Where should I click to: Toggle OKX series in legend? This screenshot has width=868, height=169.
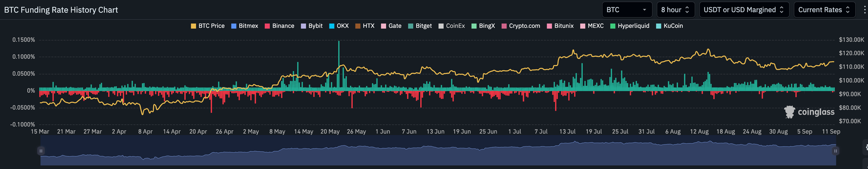339,26
